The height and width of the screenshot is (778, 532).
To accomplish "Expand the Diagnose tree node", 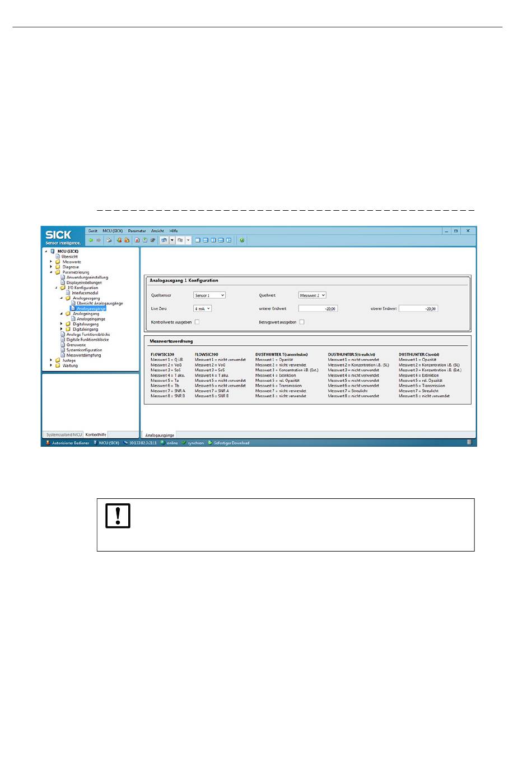I will (51, 267).
